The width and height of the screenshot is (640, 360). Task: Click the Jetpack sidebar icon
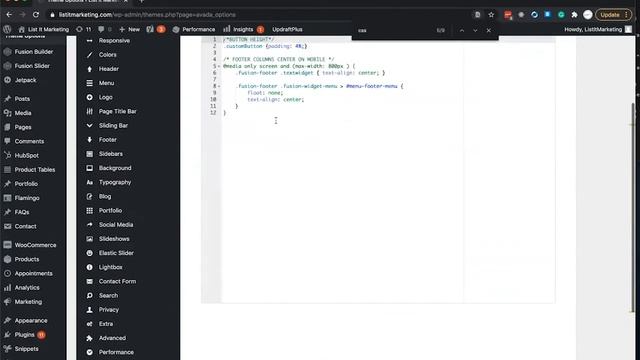click(7, 80)
